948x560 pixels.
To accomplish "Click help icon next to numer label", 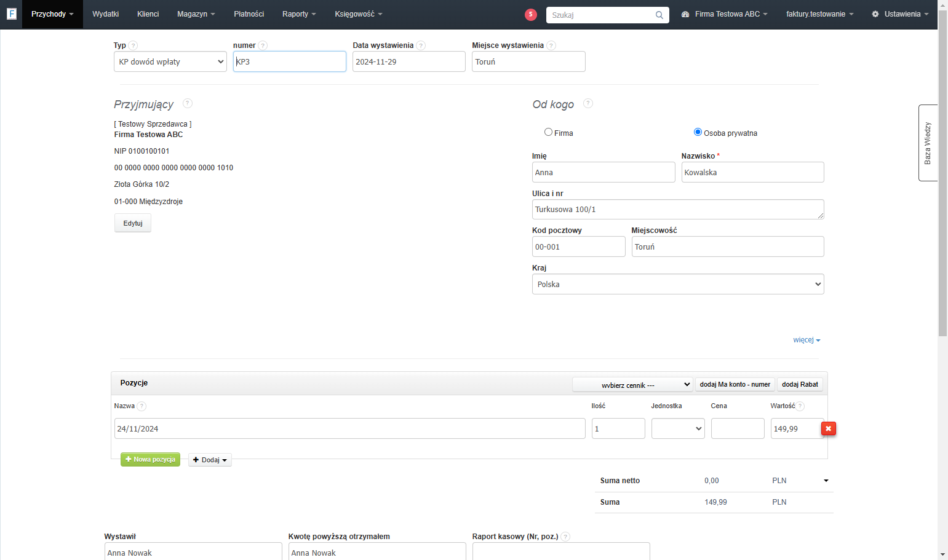I will tap(263, 45).
